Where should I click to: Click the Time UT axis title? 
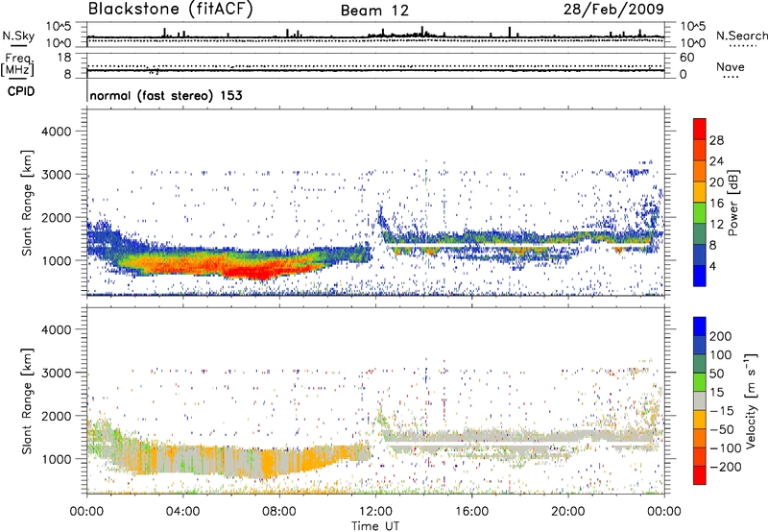375,525
